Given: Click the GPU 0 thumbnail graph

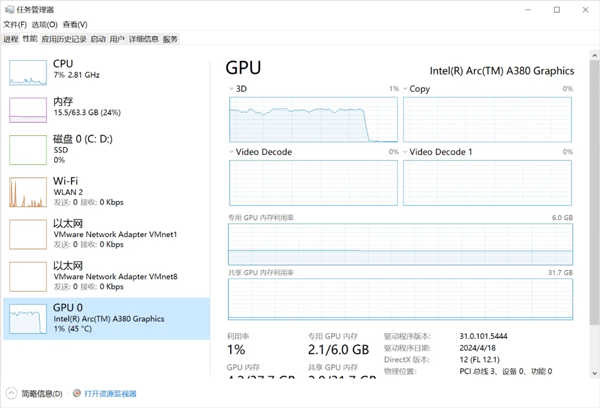Looking at the screenshot, I should [x=28, y=319].
